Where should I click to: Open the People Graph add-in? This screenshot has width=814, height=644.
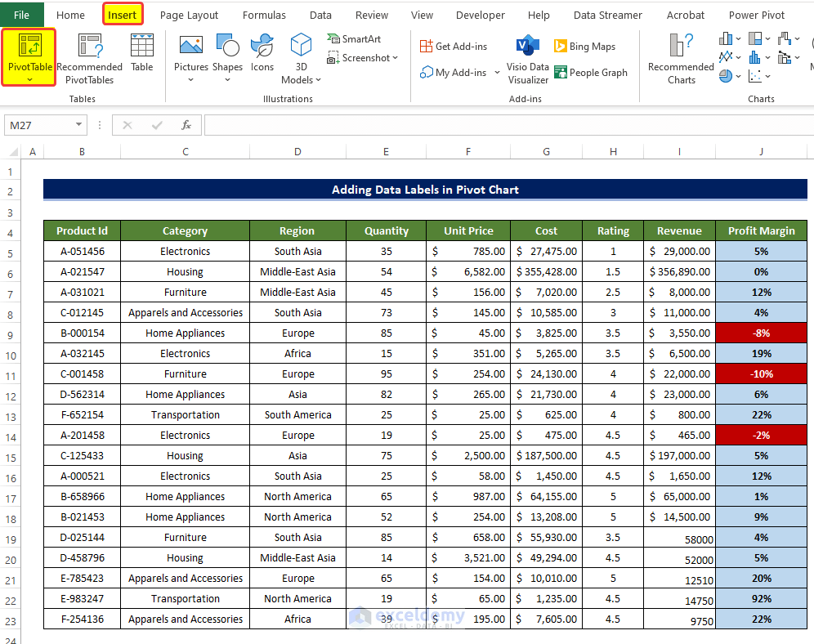tap(590, 73)
